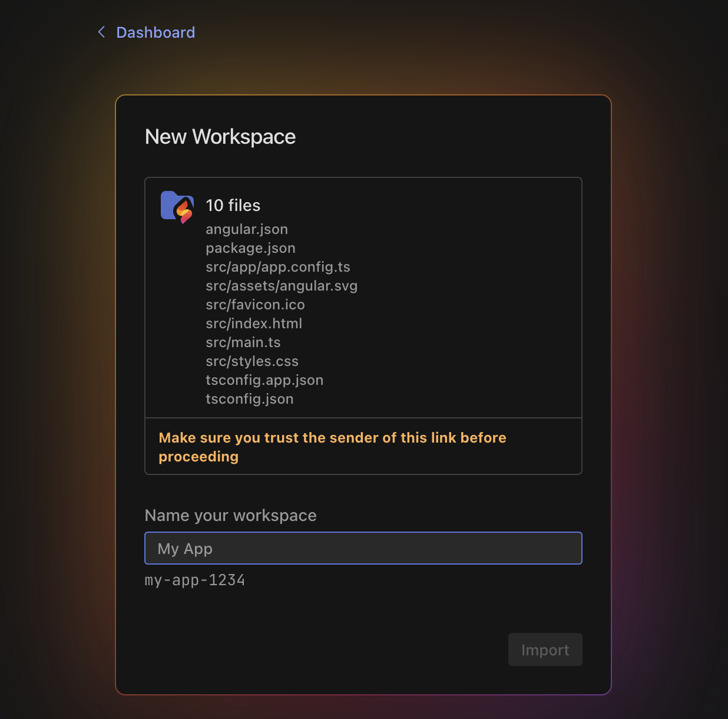Focus the workspace name input field
This screenshot has height=719, width=728.
click(x=363, y=548)
